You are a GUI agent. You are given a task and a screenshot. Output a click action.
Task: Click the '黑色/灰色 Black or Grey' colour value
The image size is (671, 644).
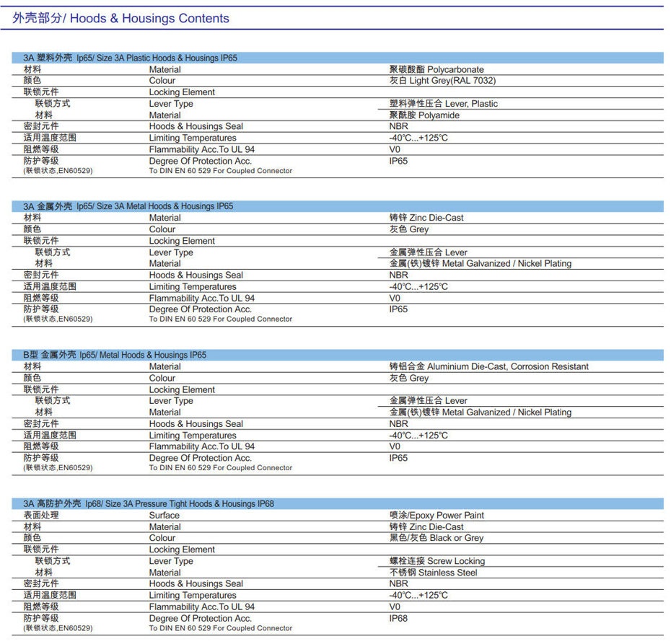[436, 538]
